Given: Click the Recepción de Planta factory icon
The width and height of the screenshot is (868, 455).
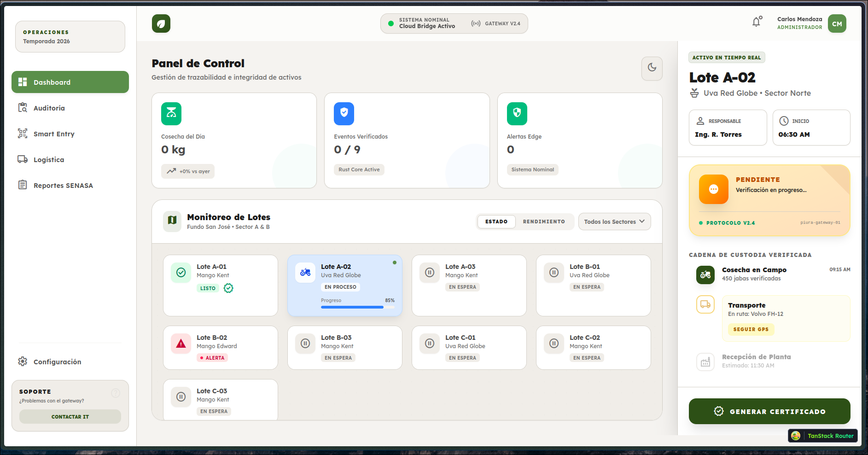Looking at the screenshot, I should point(705,362).
